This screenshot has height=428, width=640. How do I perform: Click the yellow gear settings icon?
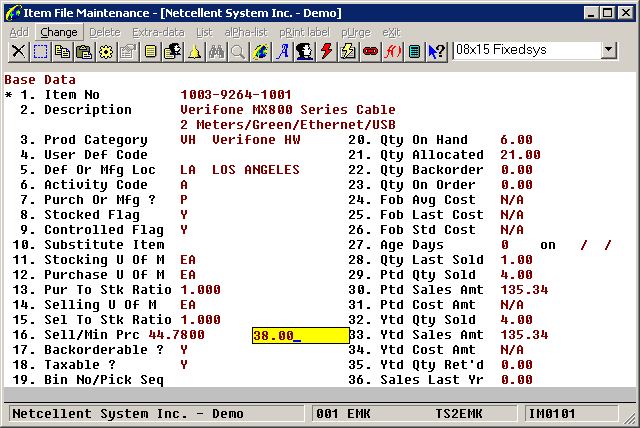107,52
